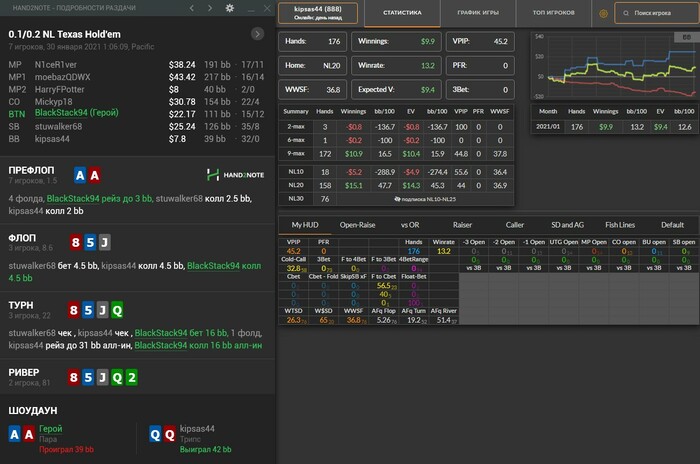The width and height of the screenshot is (700, 464).
Task: Minimize the hand details window
Action: [x=251, y=8]
